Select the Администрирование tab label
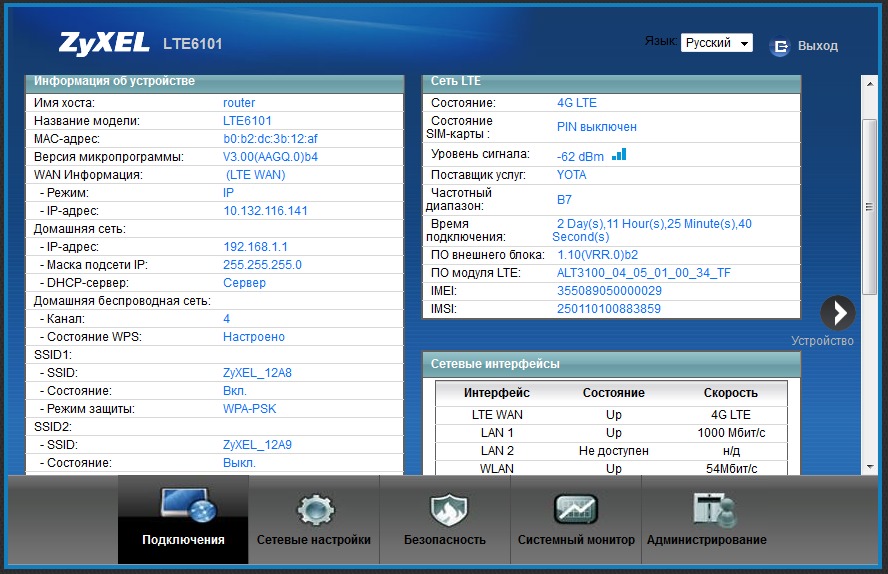Image resolution: width=888 pixels, height=574 pixels. (x=707, y=540)
